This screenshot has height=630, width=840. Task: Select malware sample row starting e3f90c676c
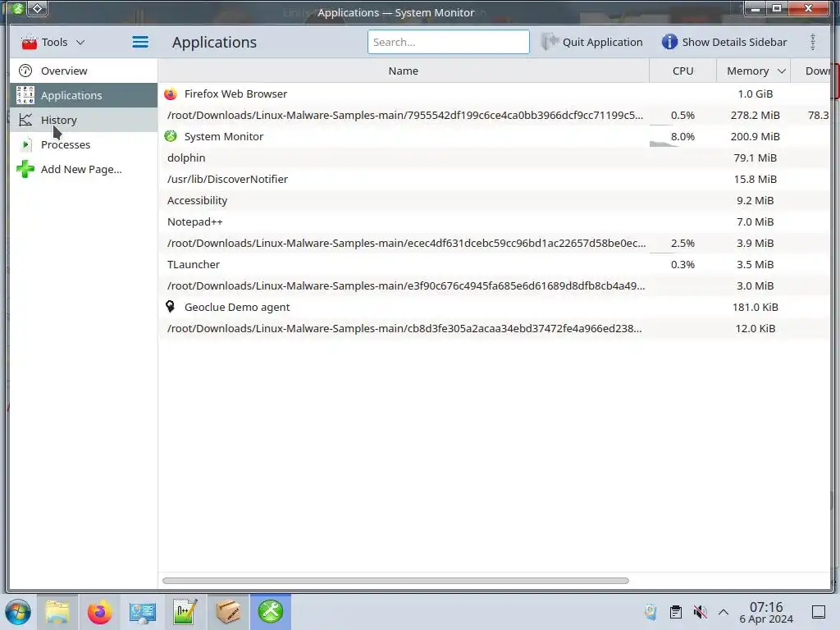pos(494,286)
